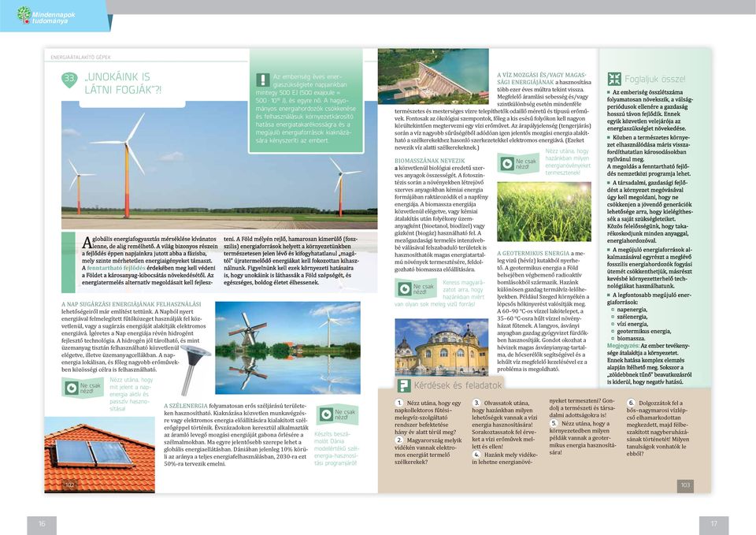This screenshot has height=535, width=756.
Task: Click the Foglaljuk össze! arrows icon
Action: click(614, 79)
